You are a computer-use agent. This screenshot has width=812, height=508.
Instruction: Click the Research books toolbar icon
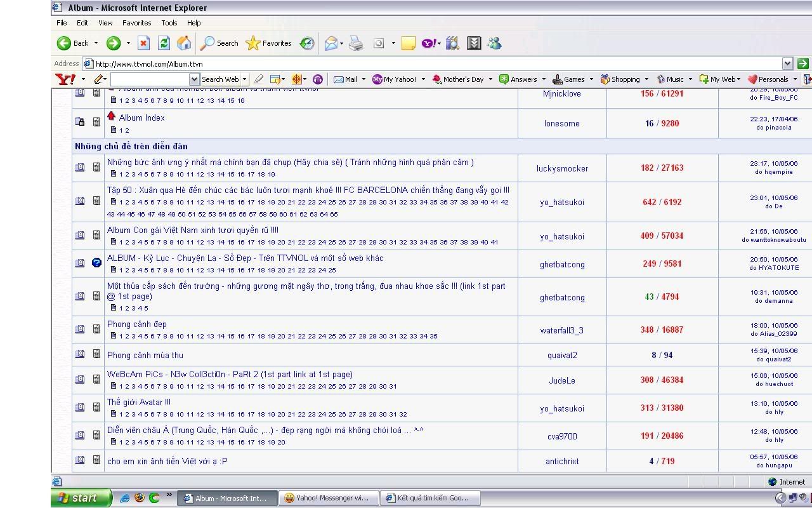coord(452,43)
